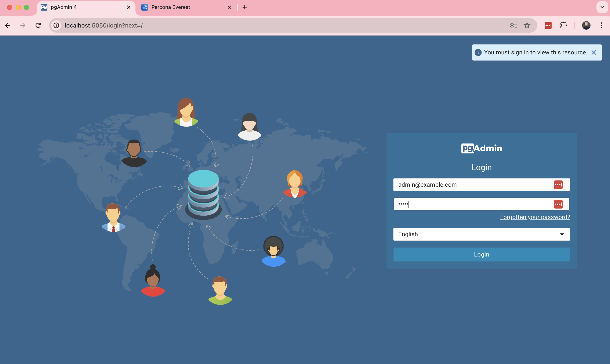
Task: Click inside the password input field
Action: point(466,204)
